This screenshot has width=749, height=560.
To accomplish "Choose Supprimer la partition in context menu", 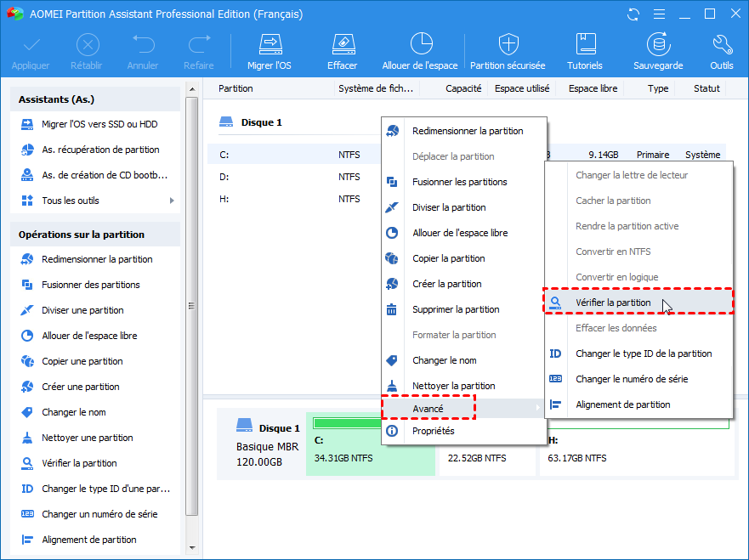I will (463, 309).
